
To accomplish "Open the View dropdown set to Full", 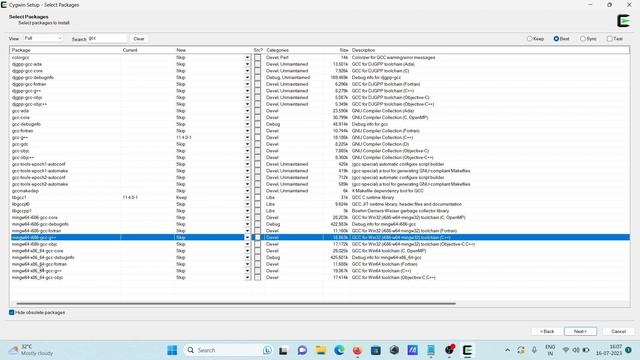I will pyautogui.click(x=43, y=38).
